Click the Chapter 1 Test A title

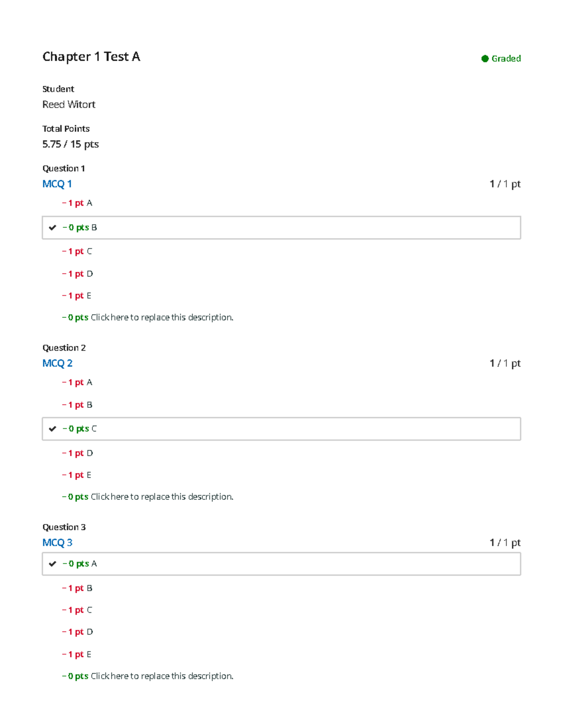click(x=91, y=57)
